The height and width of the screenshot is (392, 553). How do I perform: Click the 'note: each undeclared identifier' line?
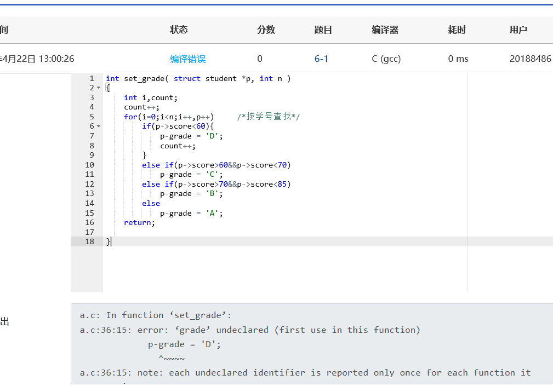[x=305, y=373]
